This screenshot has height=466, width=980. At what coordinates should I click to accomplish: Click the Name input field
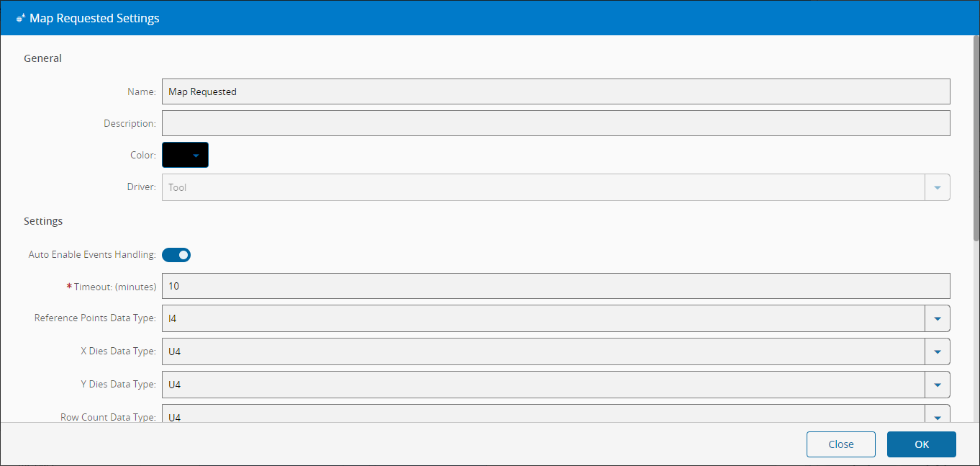click(555, 91)
